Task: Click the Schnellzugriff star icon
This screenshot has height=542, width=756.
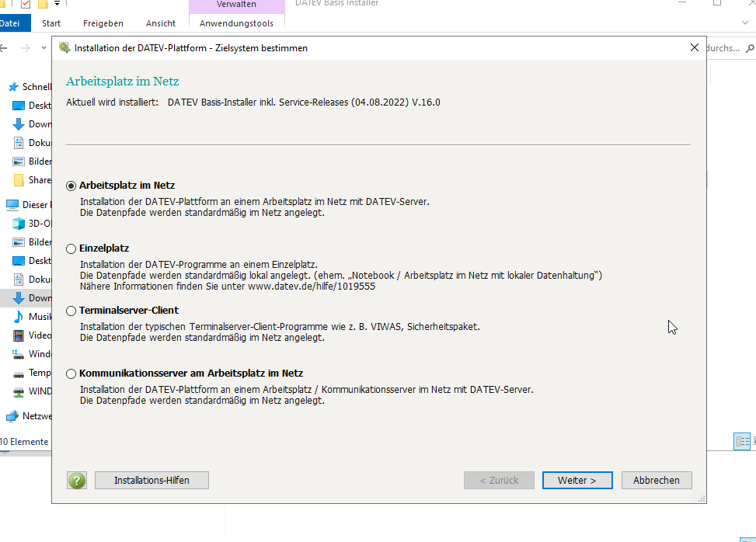Action: point(13,87)
